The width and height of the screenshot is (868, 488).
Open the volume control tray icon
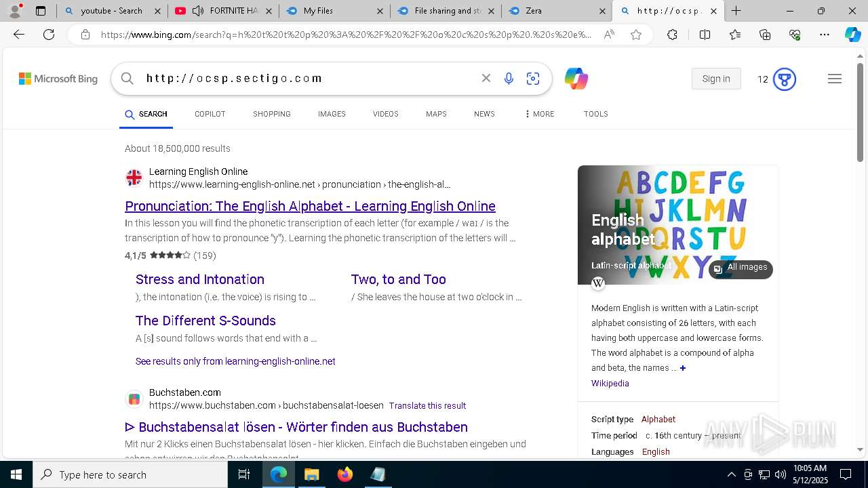pos(780,474)
